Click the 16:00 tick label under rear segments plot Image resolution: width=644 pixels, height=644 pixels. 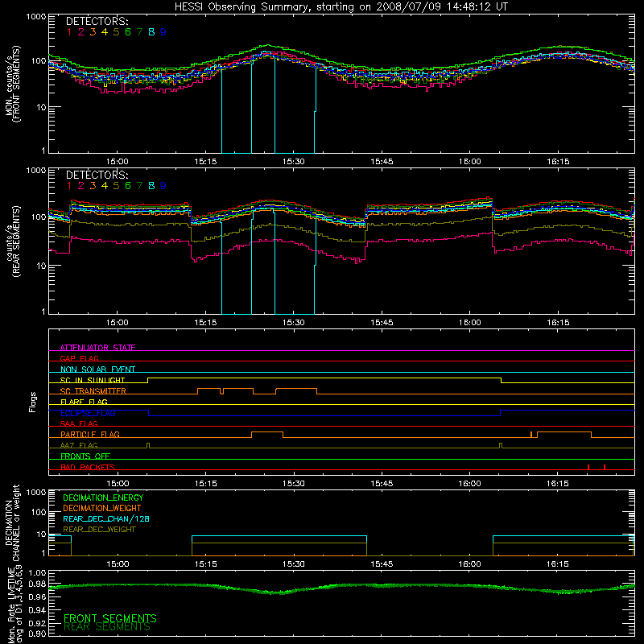[x=470, y=323]
